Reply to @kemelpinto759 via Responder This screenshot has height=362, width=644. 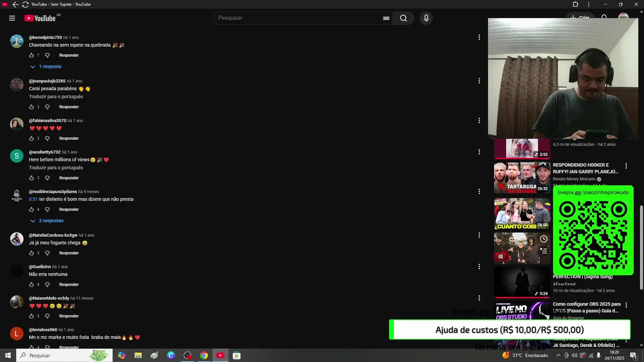(x=69, y=55)
